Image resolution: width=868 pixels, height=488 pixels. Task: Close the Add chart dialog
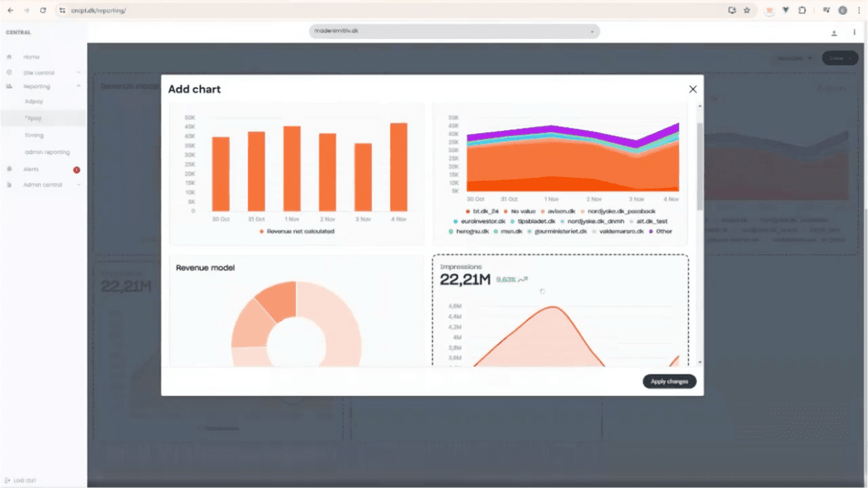pyautogui.click(x=692, y=89)
